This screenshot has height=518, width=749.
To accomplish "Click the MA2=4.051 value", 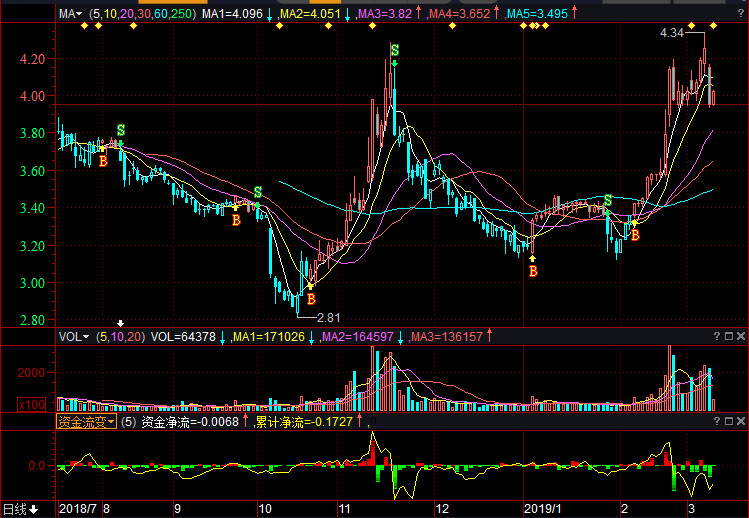I will point(310,14).
